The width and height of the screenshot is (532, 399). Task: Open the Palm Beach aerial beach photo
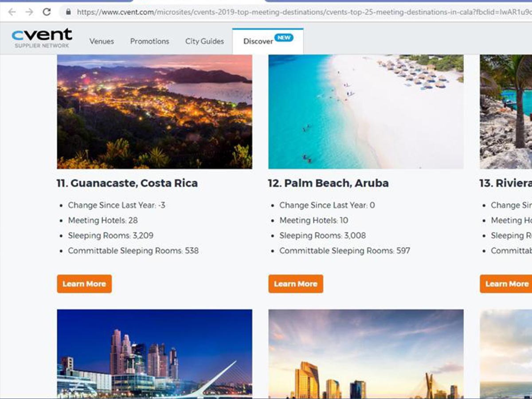pos(366,112)
